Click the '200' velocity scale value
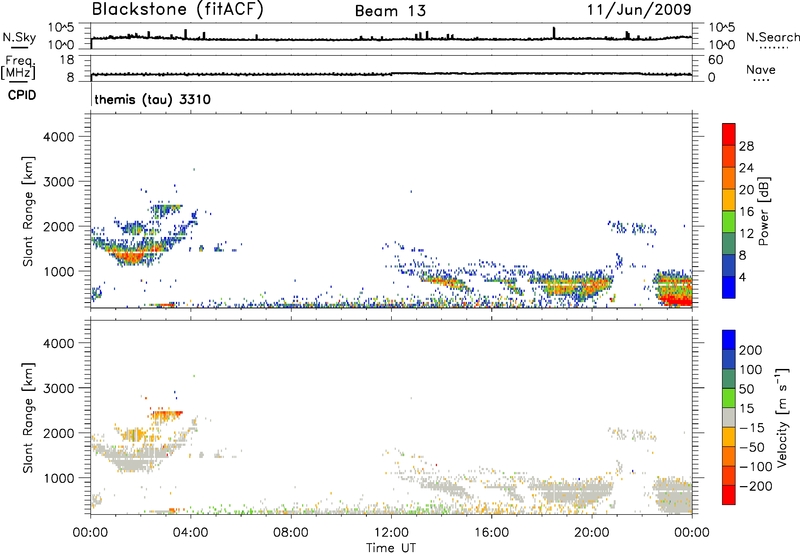 (x=751, y=350)
